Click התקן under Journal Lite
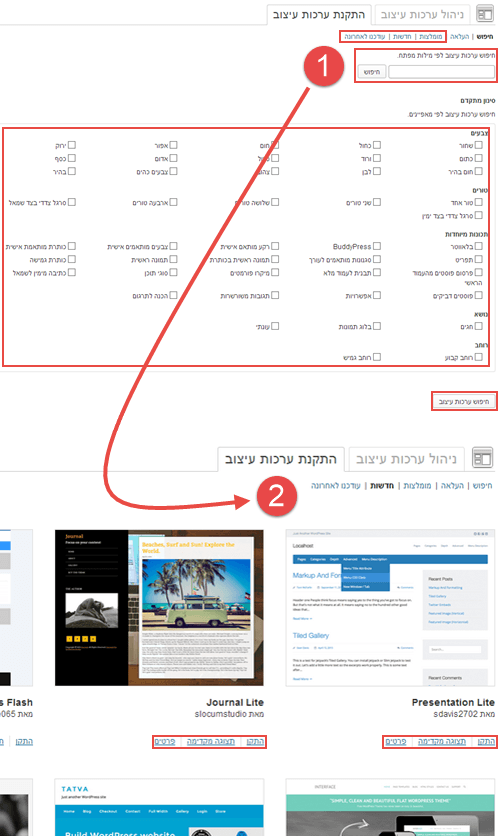 point(255,742)
